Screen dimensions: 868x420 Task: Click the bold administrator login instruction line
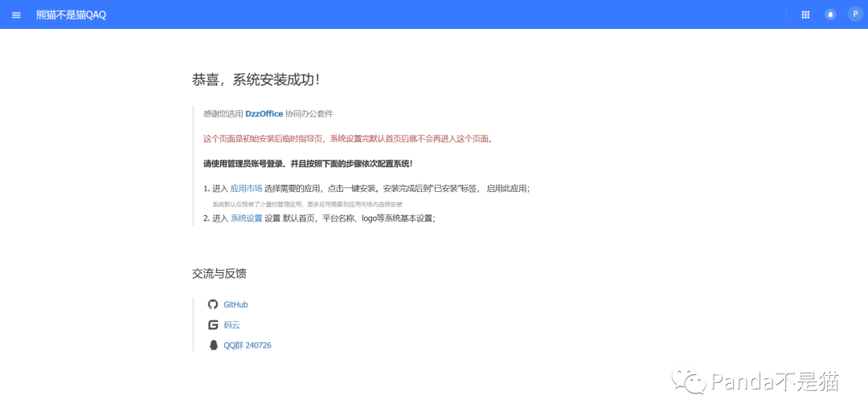[x=309, y=164]
